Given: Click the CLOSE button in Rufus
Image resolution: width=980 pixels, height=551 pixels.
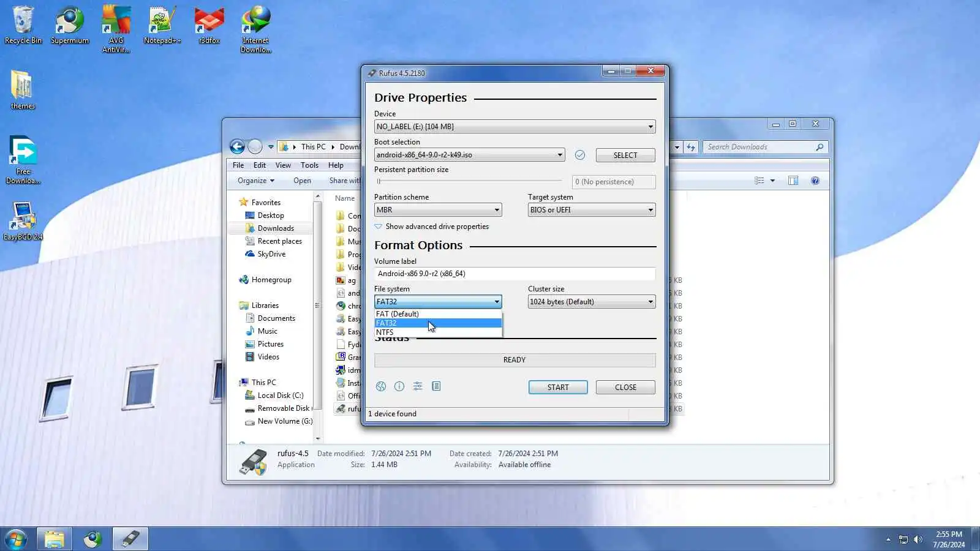Looking at the screenshot, I should click(625, 388).
